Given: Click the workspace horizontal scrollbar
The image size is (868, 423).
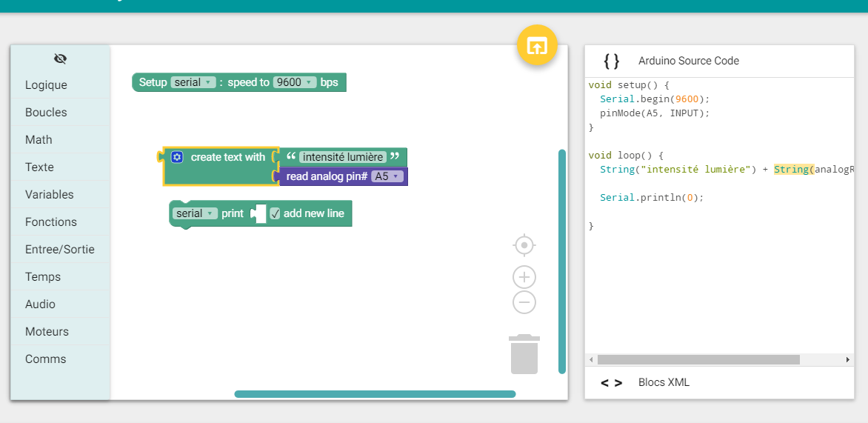Looking at the screenshot, I should (375, 394).
